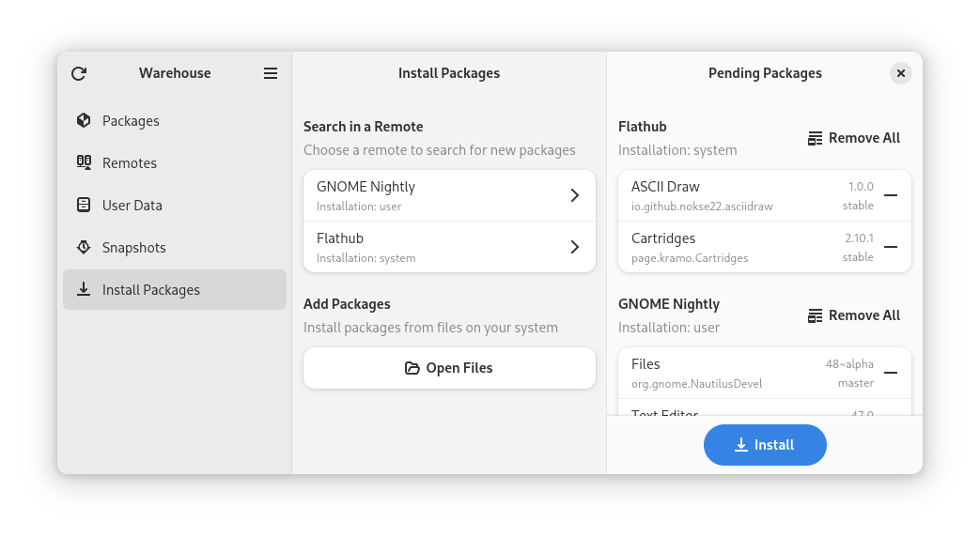
Task: Click the Open Files button
Action: point(449,368)
